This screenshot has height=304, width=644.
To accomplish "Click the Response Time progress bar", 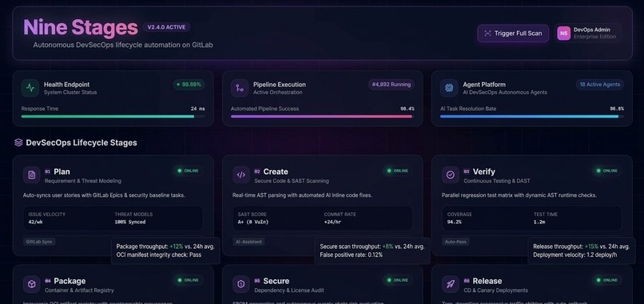I will tap(113, 116).
